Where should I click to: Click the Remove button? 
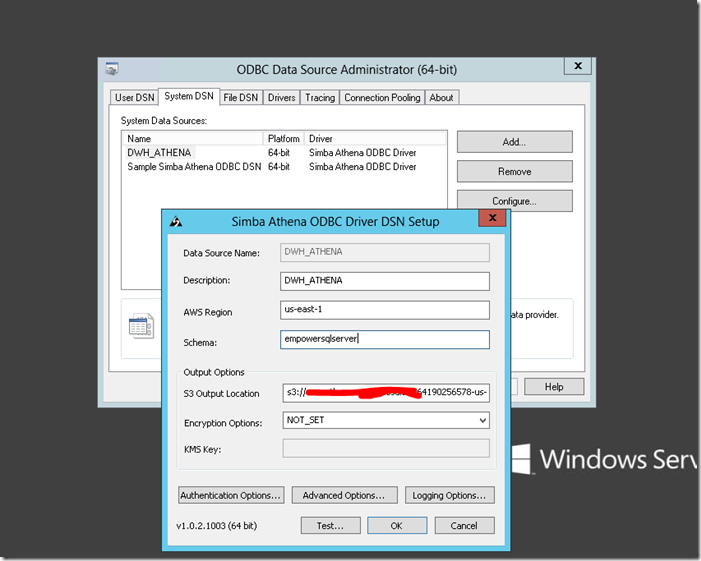515,172
